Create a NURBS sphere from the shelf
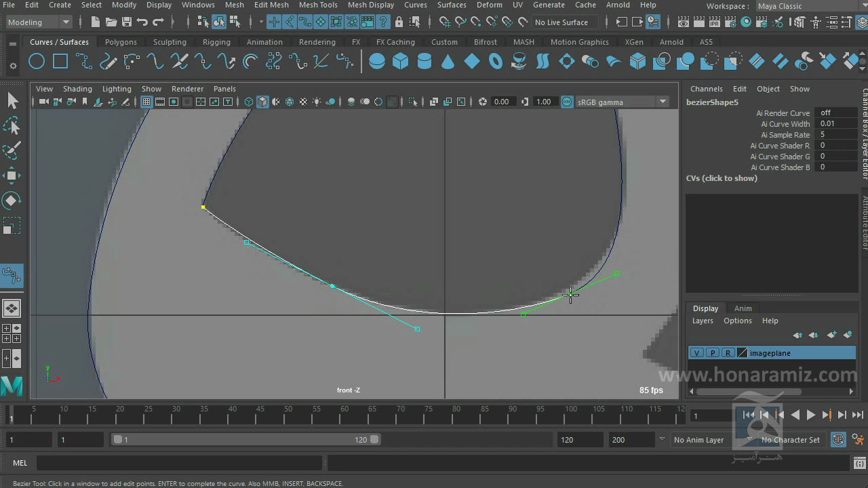 coord(377,62)
